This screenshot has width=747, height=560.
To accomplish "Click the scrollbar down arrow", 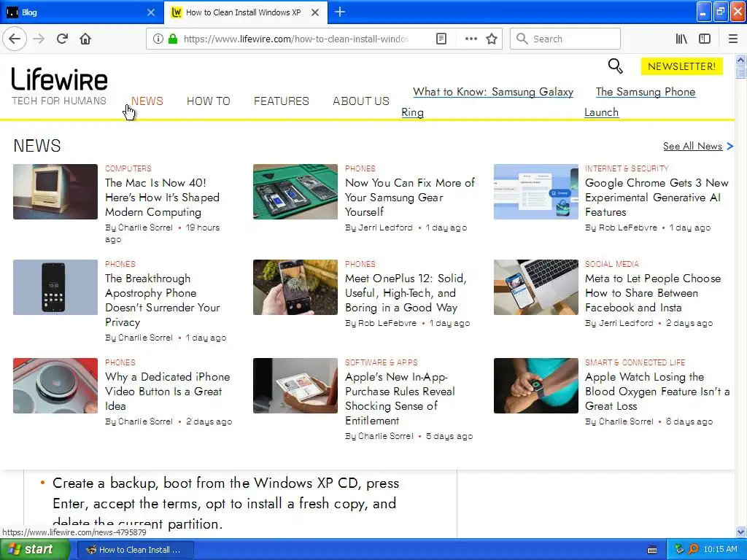I will 740,532.
